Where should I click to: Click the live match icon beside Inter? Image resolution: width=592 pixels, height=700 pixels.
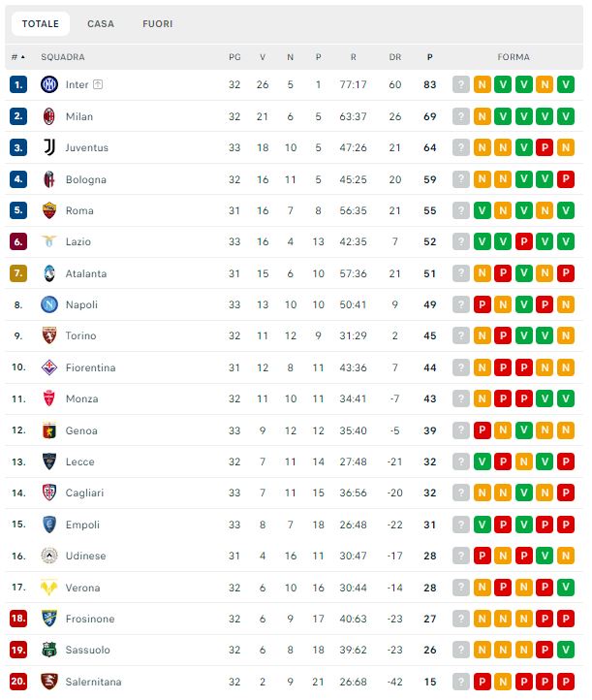98,85
